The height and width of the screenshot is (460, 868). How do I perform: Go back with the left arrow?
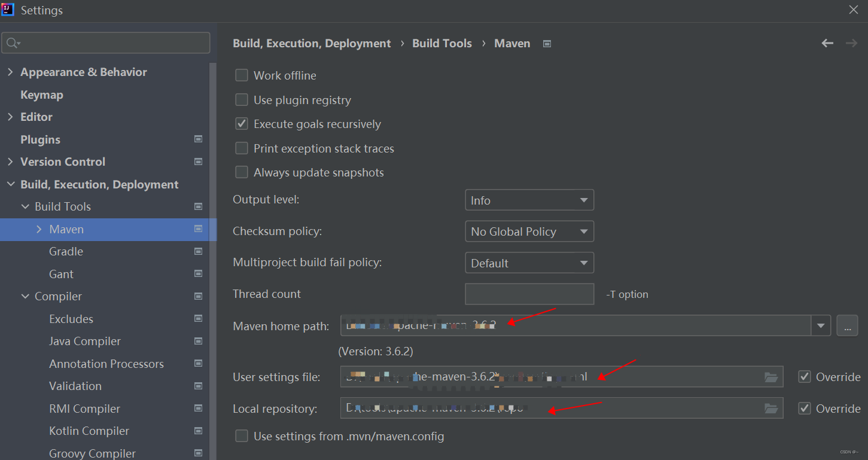point(827,43)
